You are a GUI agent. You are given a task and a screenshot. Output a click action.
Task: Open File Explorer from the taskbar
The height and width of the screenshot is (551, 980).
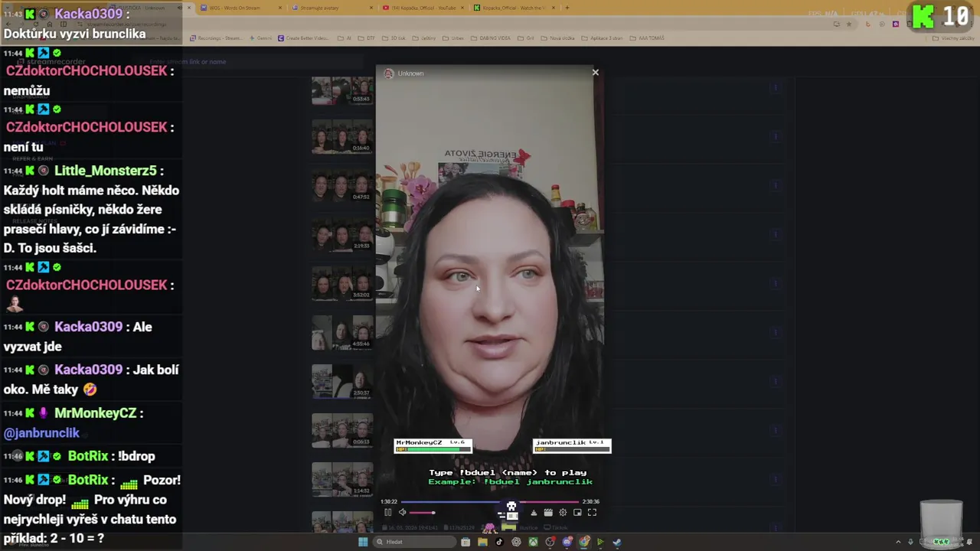(x=482, y=542)
